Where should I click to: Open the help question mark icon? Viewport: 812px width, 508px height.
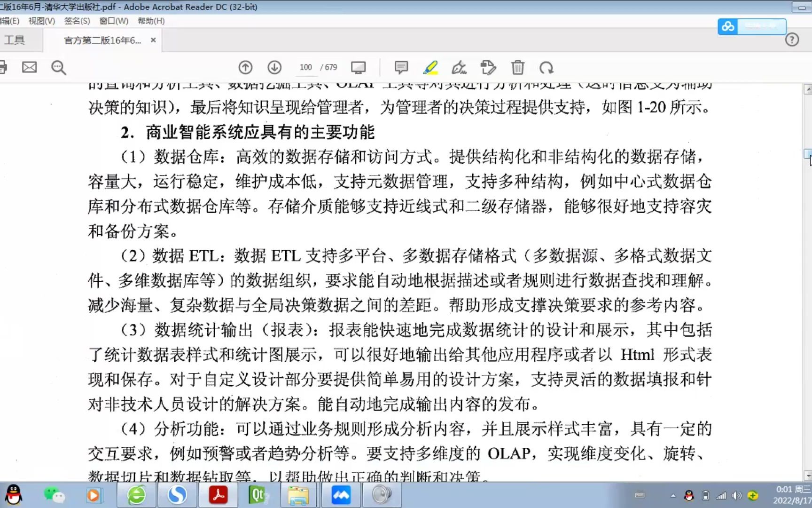click(x=792, y=40)
